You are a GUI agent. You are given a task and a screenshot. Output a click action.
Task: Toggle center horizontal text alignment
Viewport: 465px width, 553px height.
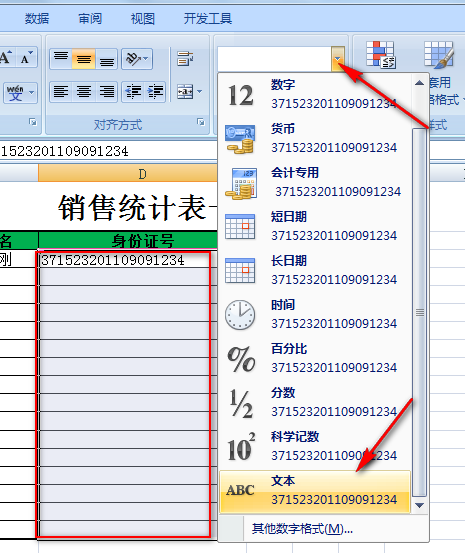coord(84,92)
